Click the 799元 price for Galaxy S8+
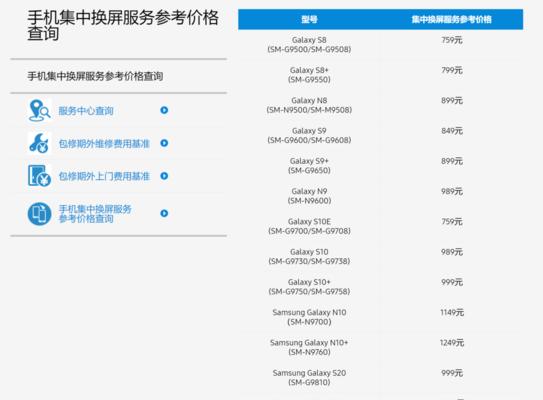This screenshot has height=400, width=543. pos(452,70)
